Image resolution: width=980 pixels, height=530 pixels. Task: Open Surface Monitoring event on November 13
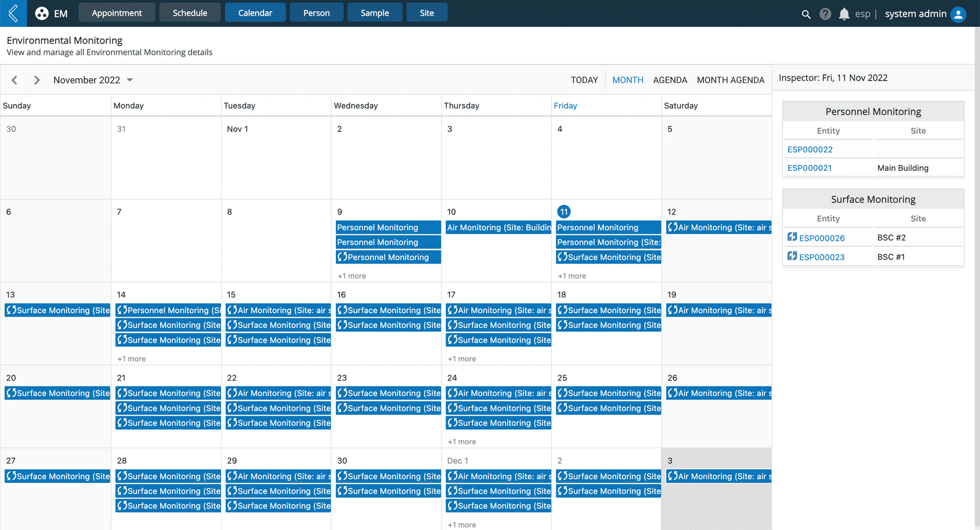tap(58, 310)
